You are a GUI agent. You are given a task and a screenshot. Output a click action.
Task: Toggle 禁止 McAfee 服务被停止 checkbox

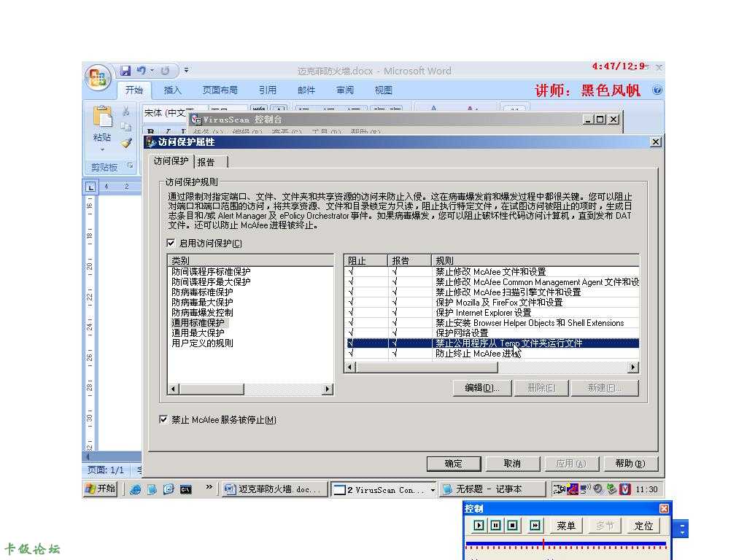pyautogui.click(x=163, y=419)
